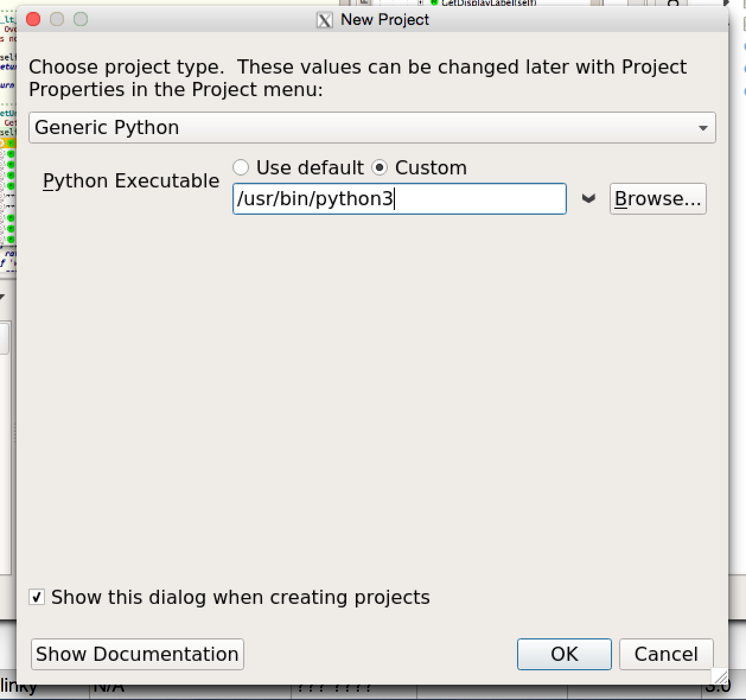Close the New Project dialog with the red button
The height and width of the screenshot is (700, 746).
pyautogui.click(x=34, y=20)
